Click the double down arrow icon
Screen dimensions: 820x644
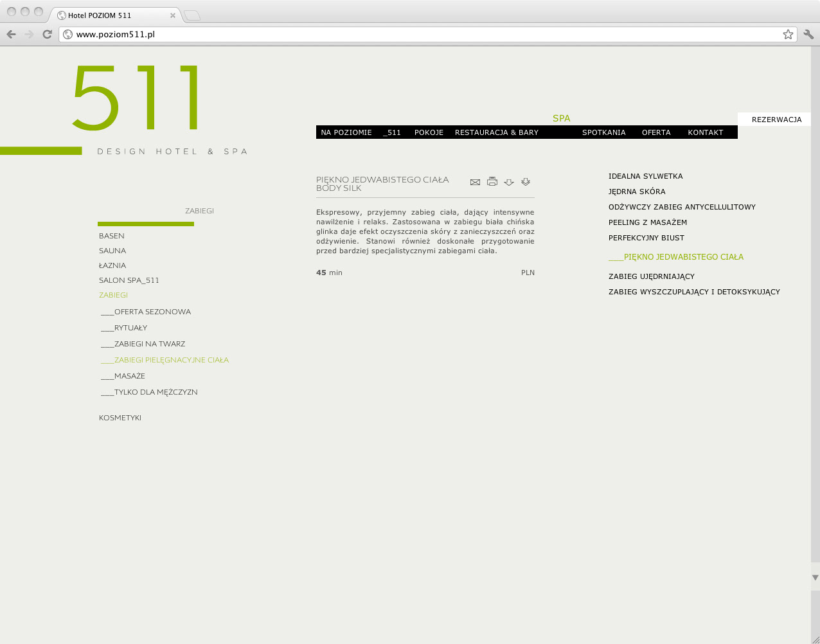(x=526, y=182)
